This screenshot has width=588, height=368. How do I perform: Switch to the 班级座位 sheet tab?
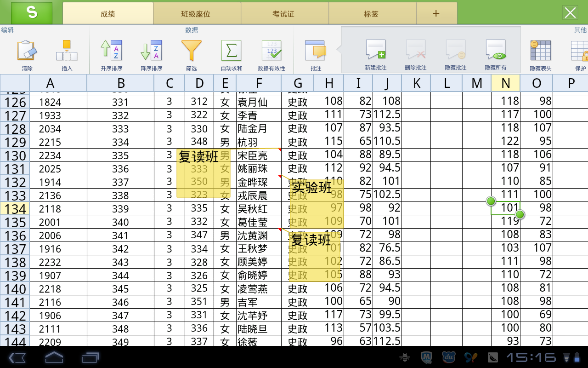tap(196, 13)
